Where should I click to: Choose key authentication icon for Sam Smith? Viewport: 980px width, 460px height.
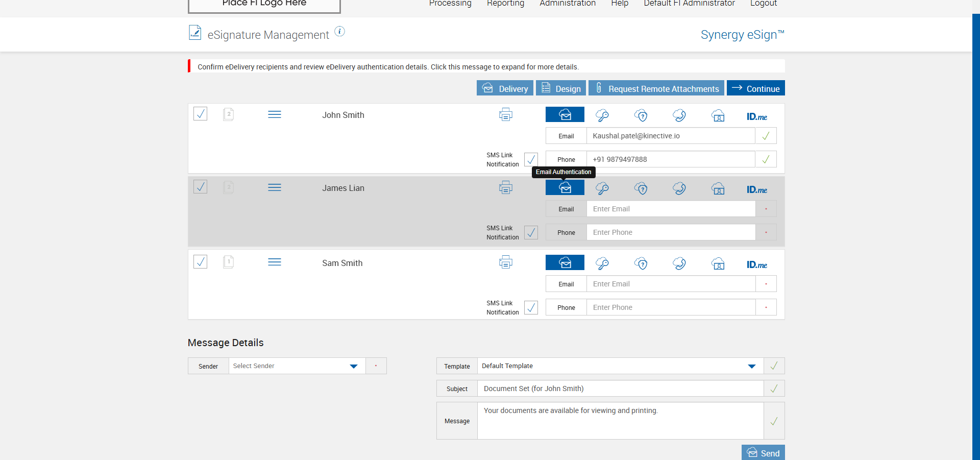(x=602, y=263)
